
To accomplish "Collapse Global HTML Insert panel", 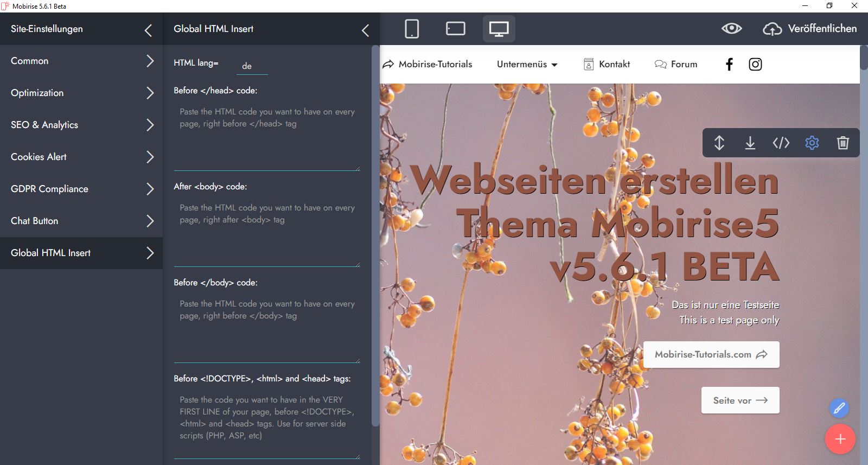I will click(x=365, y=30).
